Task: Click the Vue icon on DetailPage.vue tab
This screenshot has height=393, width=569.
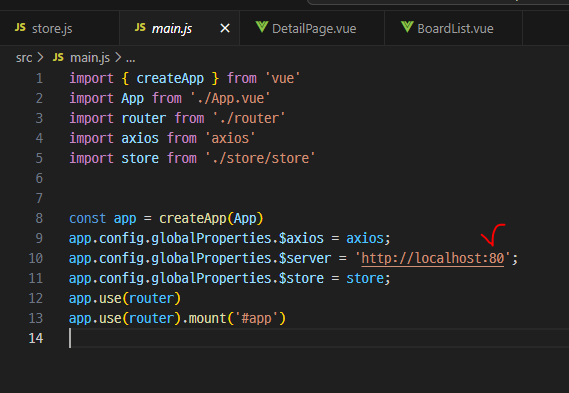Action: click(262, 27)
